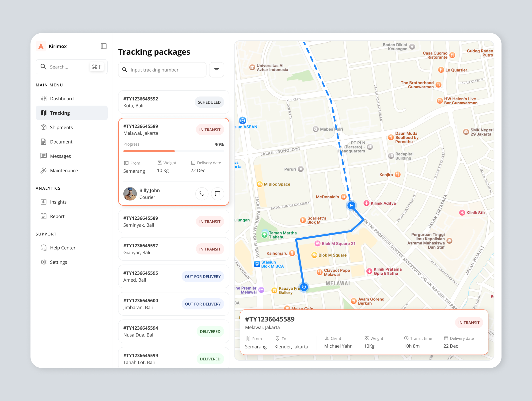Image resolution: width=532 pixels, height=401 pixels.
Task: Click the Messages chat icon
Action: pyautogui.click(x=44, y=156)
